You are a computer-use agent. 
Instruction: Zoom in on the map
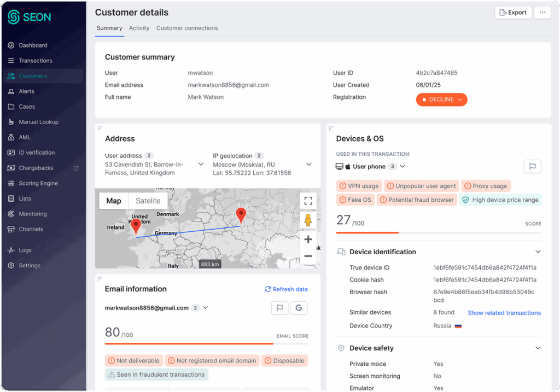click(x=308, y=239)
